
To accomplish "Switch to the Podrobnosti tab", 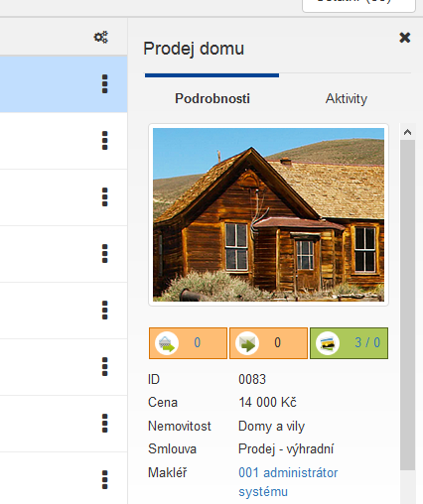I will (x=212, y=98).
